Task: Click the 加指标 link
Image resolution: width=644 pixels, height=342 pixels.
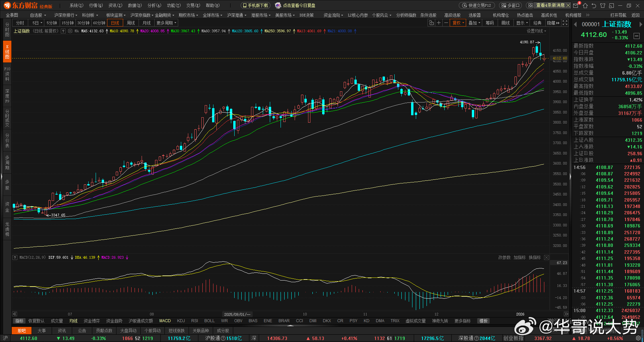Action: pos(519,257)
